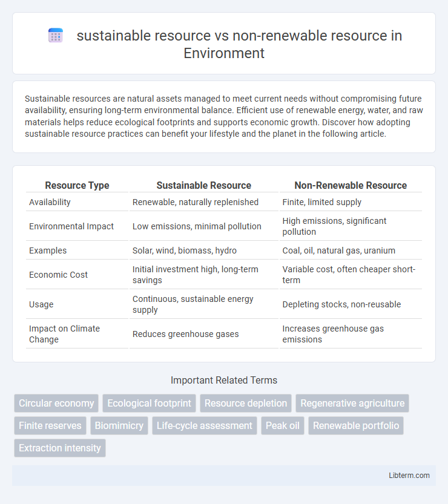Click 'Increases greenhouse gas emissions' cell
Viewport: 448px width, 504px height.
(x=351, y=334)
